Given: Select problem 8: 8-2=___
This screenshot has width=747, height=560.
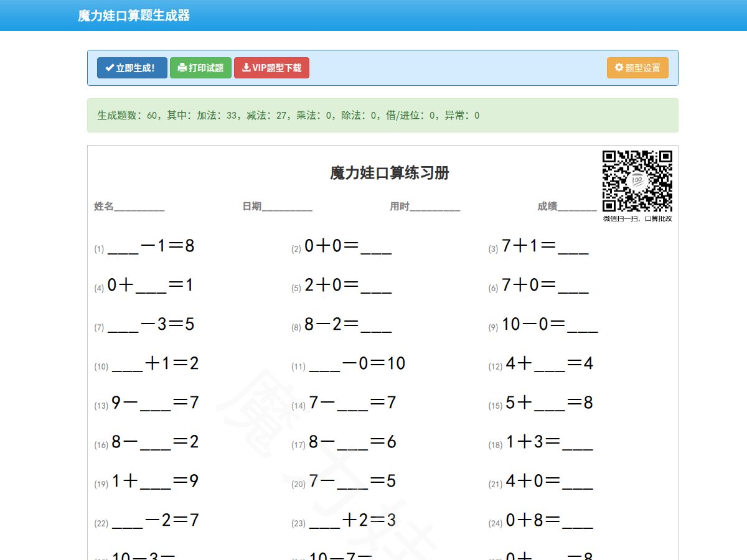Looking at the screenshot, I should [x=342, y=325].
